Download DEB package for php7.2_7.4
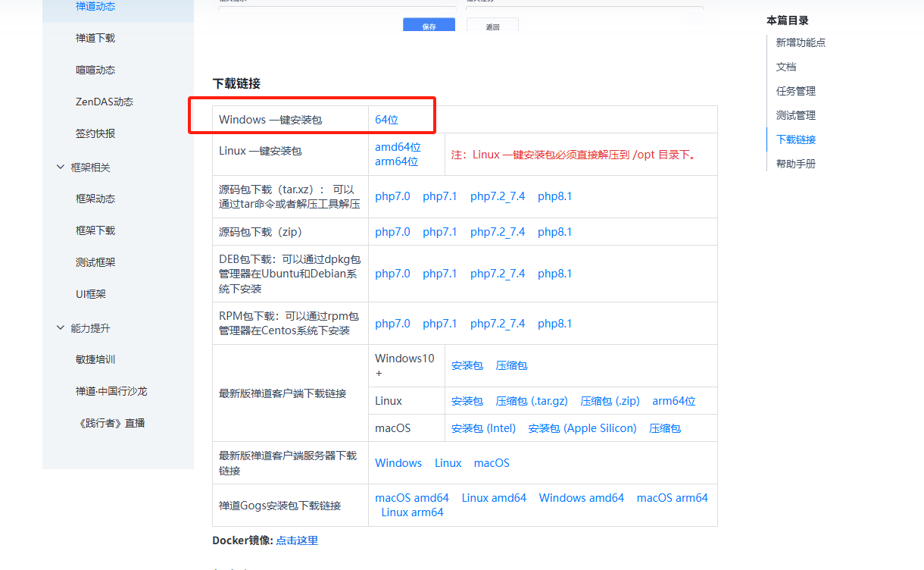This screenshot has width=924, height=570. click(x=498, y=274)
